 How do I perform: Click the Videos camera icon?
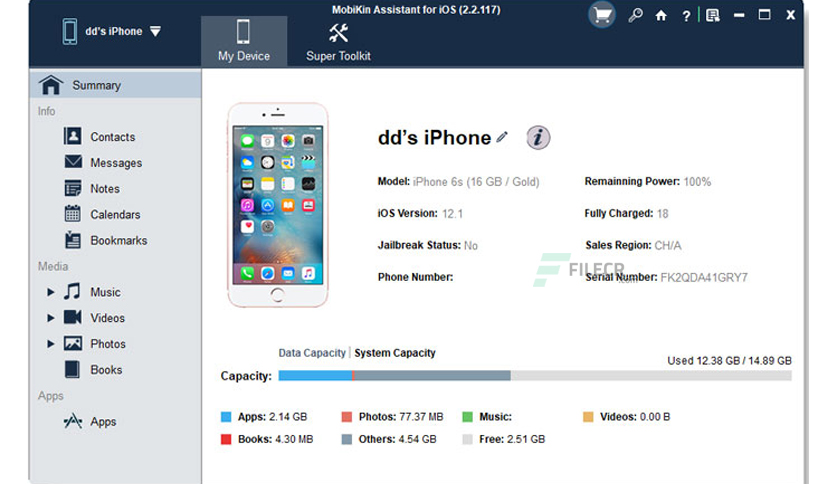tap(73, 317)
